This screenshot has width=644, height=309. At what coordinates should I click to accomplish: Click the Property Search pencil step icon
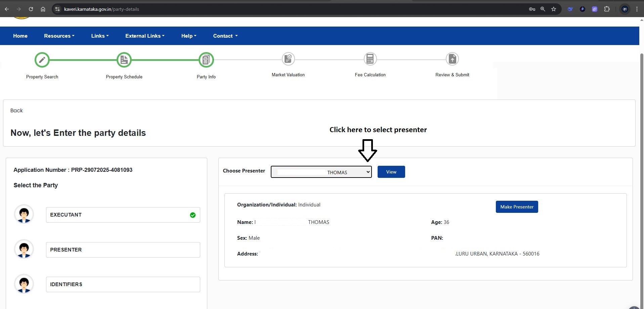click(42, 60)
